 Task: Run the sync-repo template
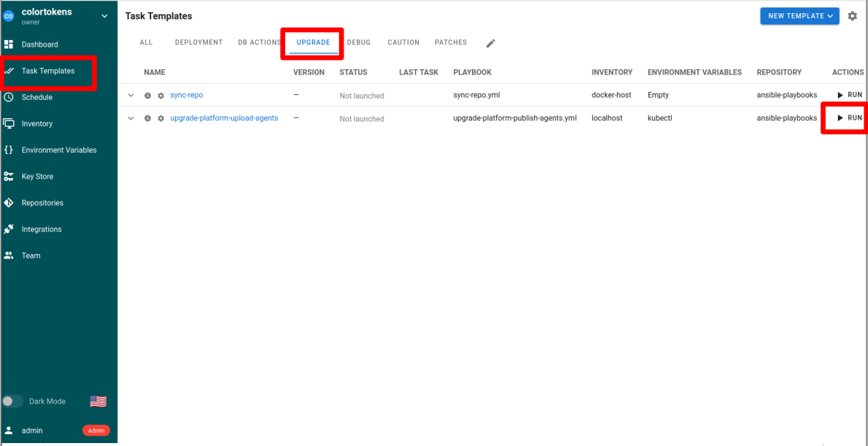(849, 95)
